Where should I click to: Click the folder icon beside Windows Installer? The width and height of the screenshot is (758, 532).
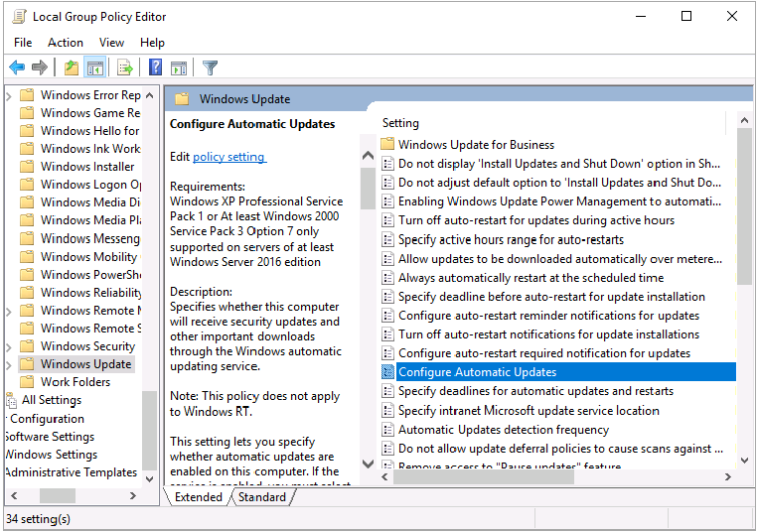click(27, 167)
